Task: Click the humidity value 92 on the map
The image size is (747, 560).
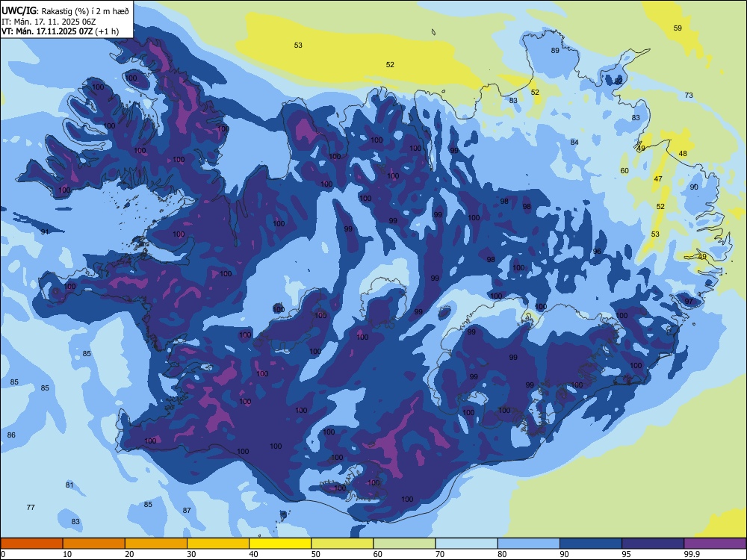Action: tap(619, 81)
